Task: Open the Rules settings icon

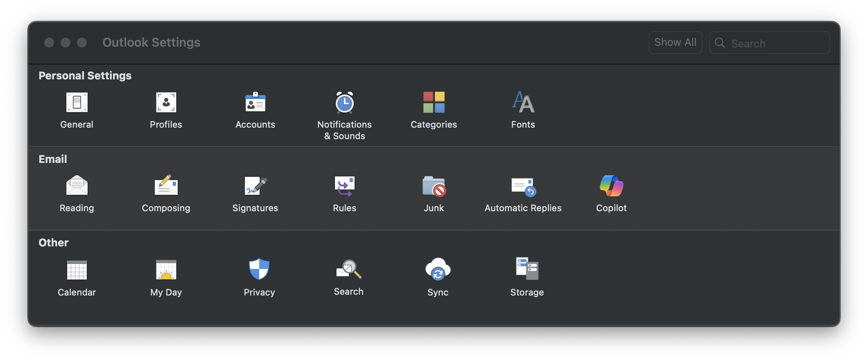Action: [345, 186]
